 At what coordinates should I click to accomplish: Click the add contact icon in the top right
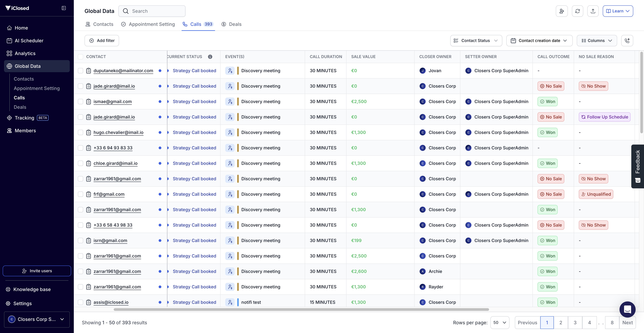(x=561, y=11)
